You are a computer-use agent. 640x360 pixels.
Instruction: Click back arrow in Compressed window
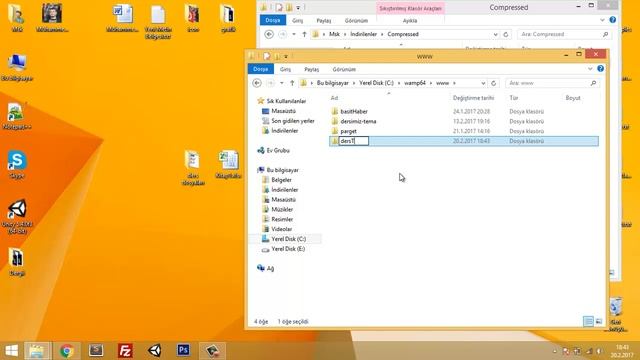click(x=269, y=34)
